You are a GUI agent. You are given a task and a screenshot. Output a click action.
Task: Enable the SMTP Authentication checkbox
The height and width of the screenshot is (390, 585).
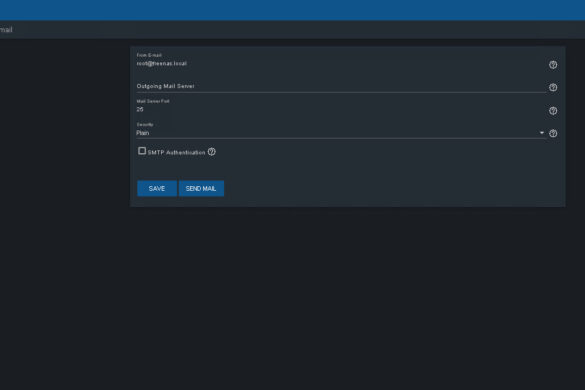coord(142,151)
